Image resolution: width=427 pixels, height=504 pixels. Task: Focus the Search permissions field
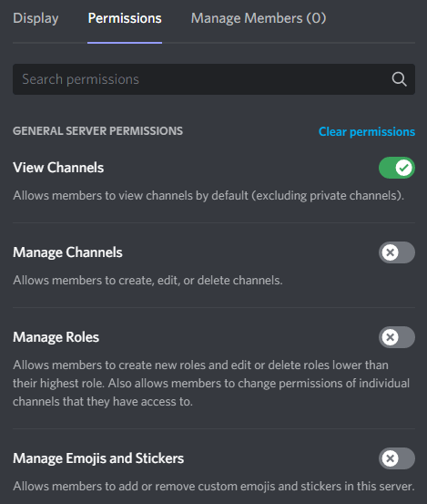tap(214, 79)
